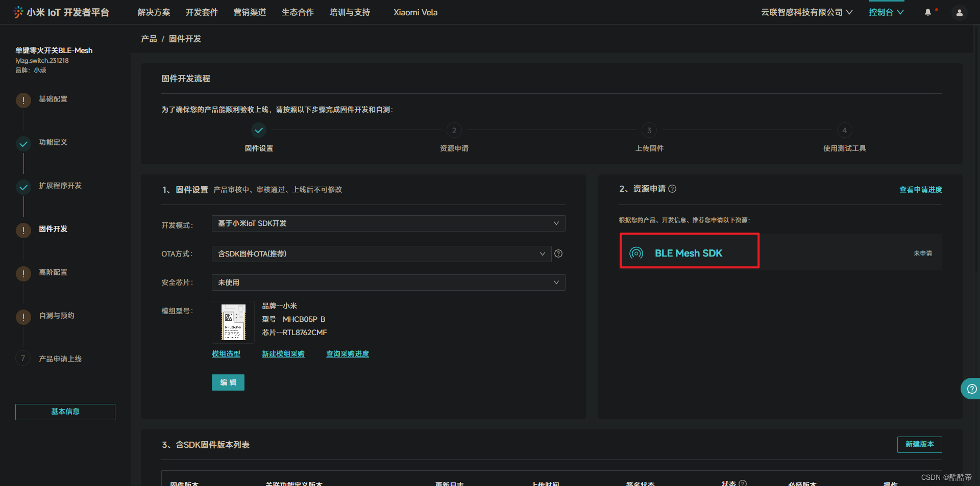Click step 7 circle for 产品申请上线
This screenshot has width=980, height=486.
(x=23, y=359)
